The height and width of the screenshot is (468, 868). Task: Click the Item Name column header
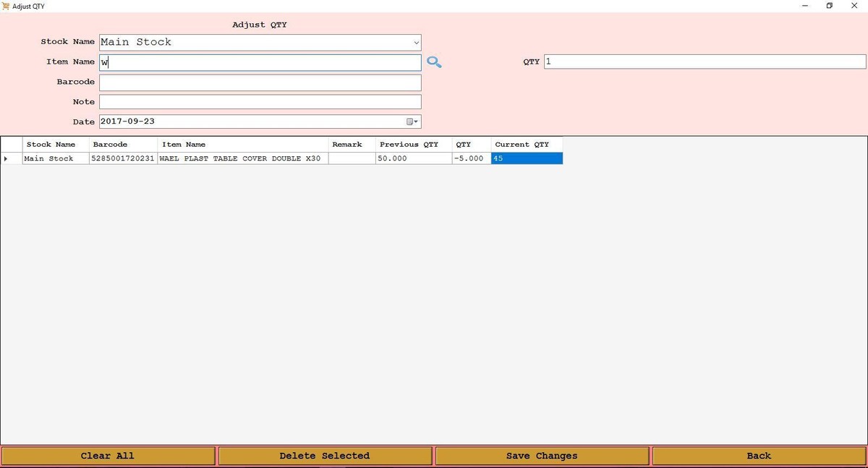point(242,145)
